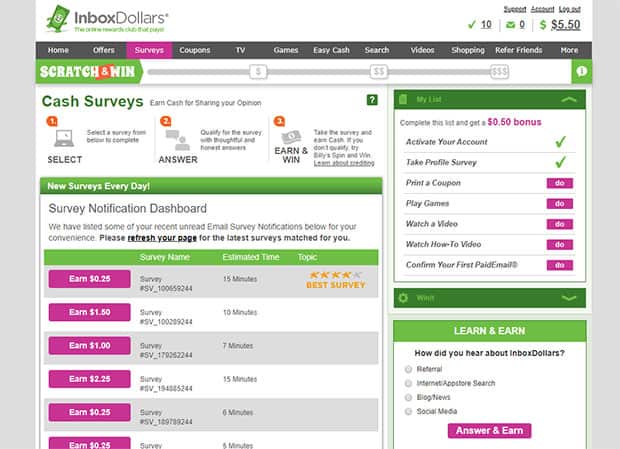Click the InboxDollars logo
Screen dimensions: 620x449
click(x=107, y=19)
